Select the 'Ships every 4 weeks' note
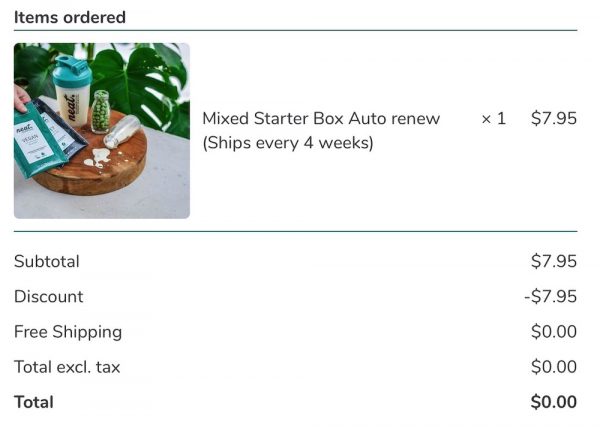This screenshot has height=431, width=600. coord(288,143)
